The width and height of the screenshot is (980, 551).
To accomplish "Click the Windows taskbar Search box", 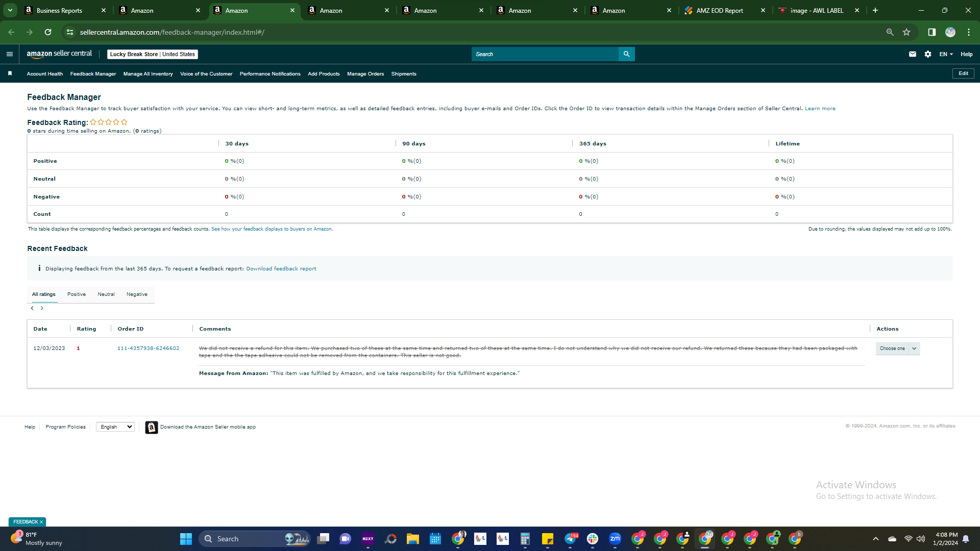I will [255, 539].
